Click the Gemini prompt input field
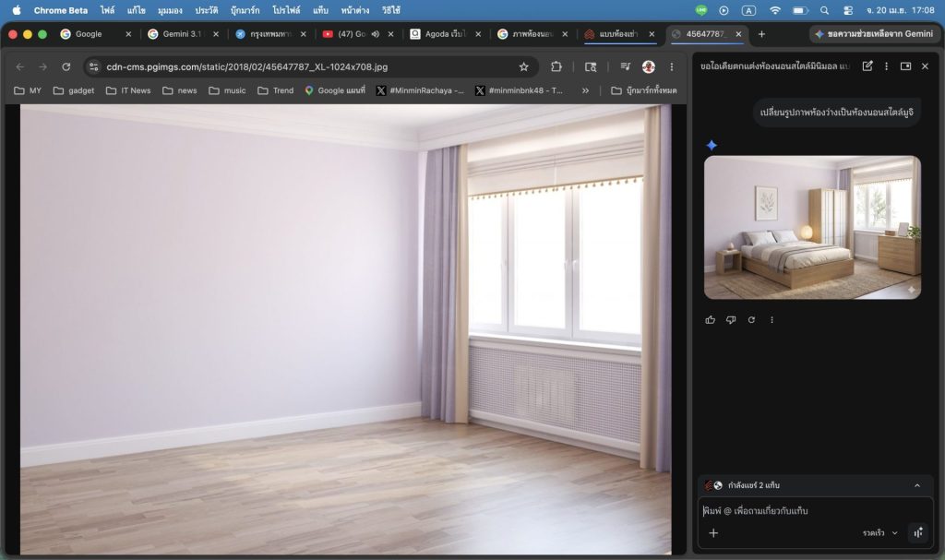The width and height of the screenshot is (945, 560). pos(812,510)
